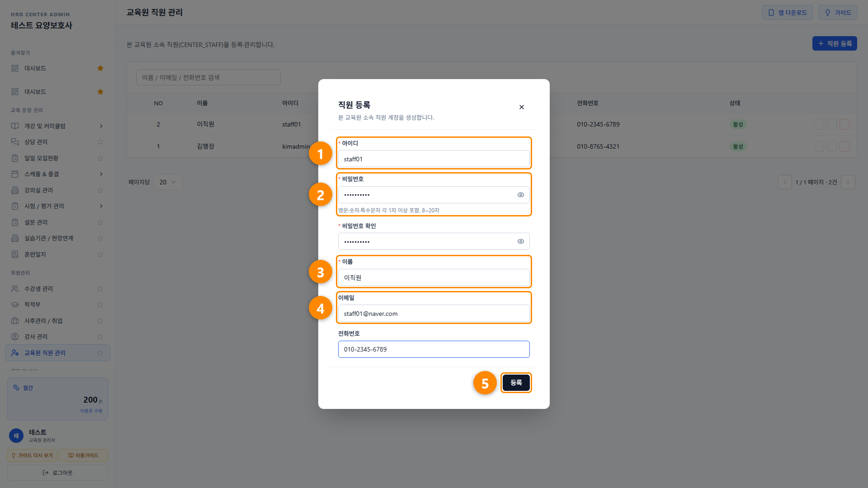The image size is (868, 488).
Task: Click the 이용권 구매 link
Action: tap(91, 411)
